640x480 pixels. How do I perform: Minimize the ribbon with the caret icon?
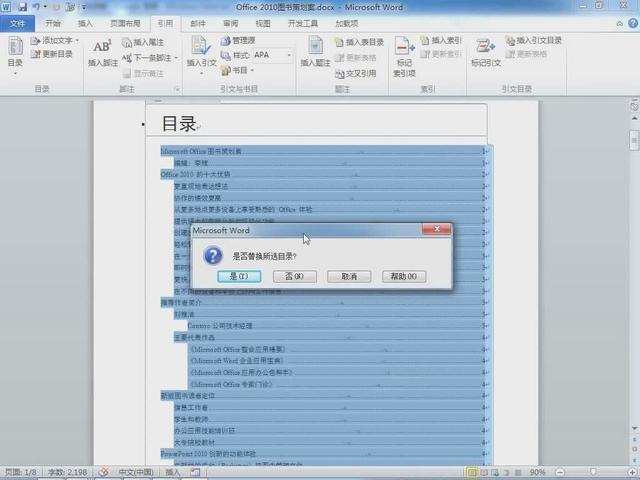pyautogui.click(x=620, y=24)
